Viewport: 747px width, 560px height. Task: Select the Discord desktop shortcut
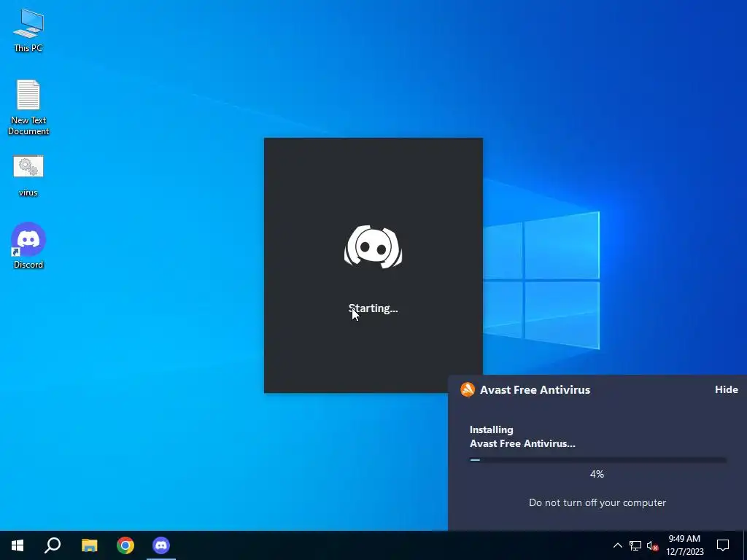28,246
